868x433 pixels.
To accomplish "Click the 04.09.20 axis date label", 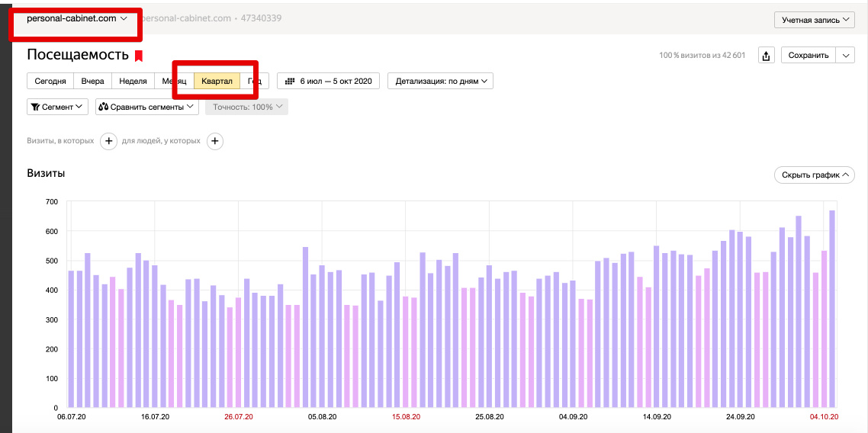I will point(573,416).
